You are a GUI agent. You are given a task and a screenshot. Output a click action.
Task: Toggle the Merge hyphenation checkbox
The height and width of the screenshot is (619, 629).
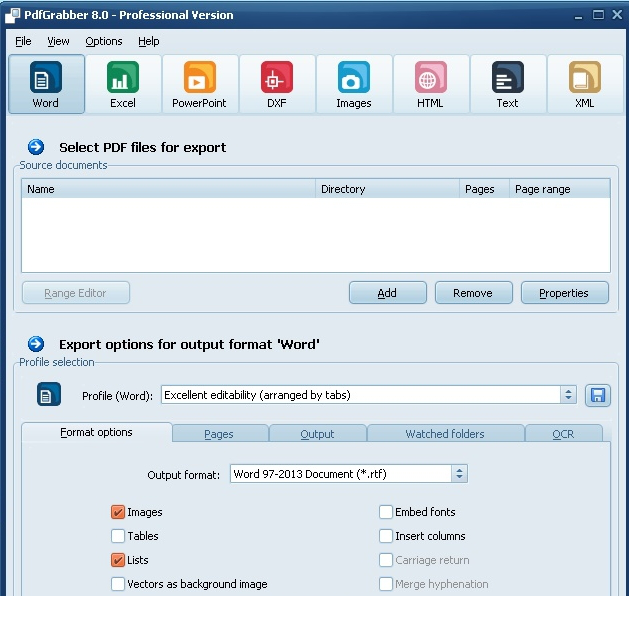386,584
